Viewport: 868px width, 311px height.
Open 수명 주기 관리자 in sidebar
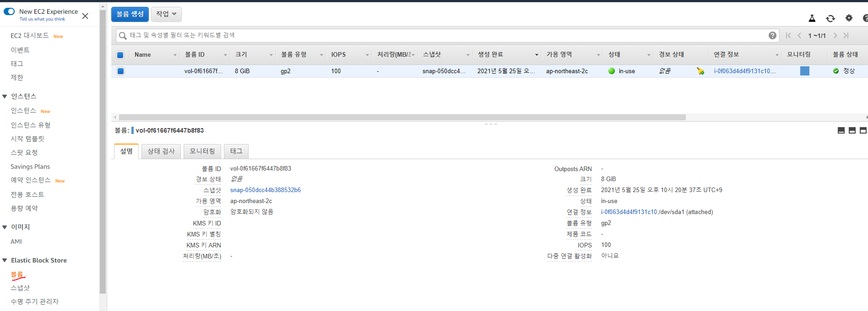tap(35, 301)
